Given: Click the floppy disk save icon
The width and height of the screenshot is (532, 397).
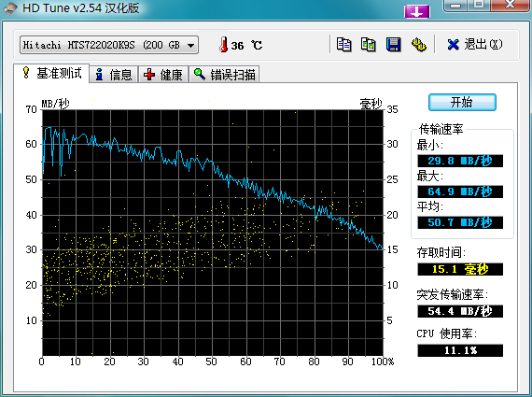Looking at the screenshot, I should click(394, 45).
